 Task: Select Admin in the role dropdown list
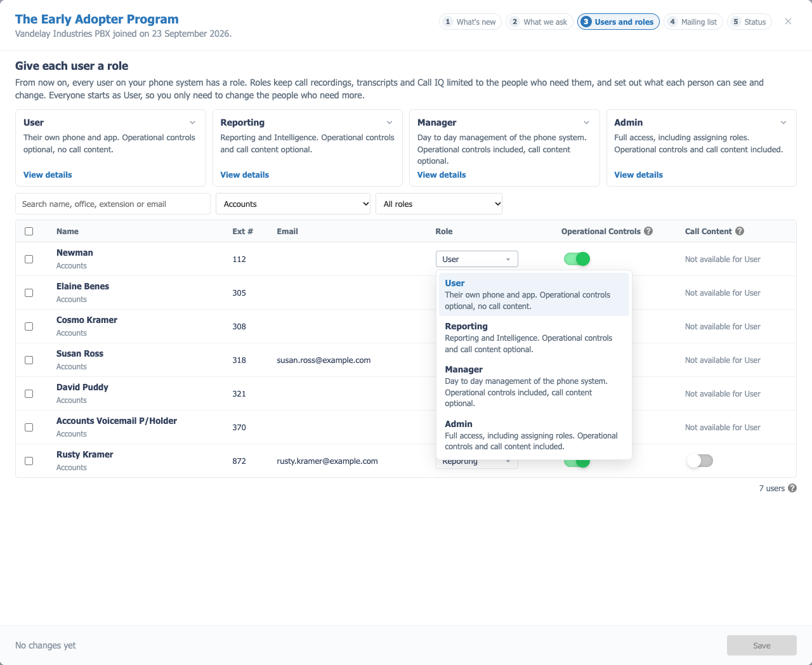pyautogui.click(x=534, y=435)
